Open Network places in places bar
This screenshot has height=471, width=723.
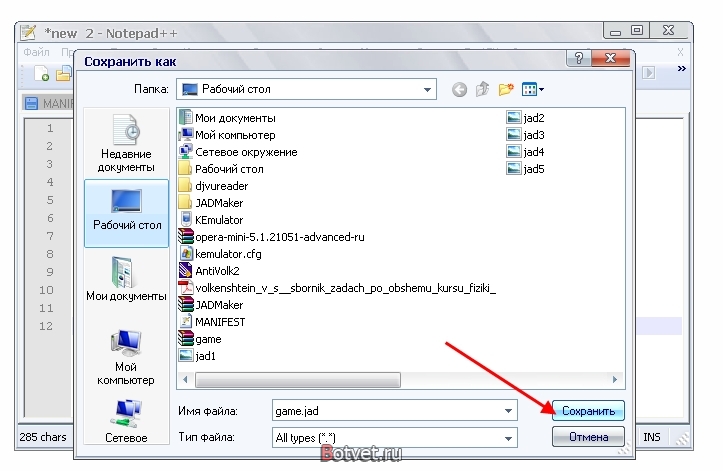point(126,421)
